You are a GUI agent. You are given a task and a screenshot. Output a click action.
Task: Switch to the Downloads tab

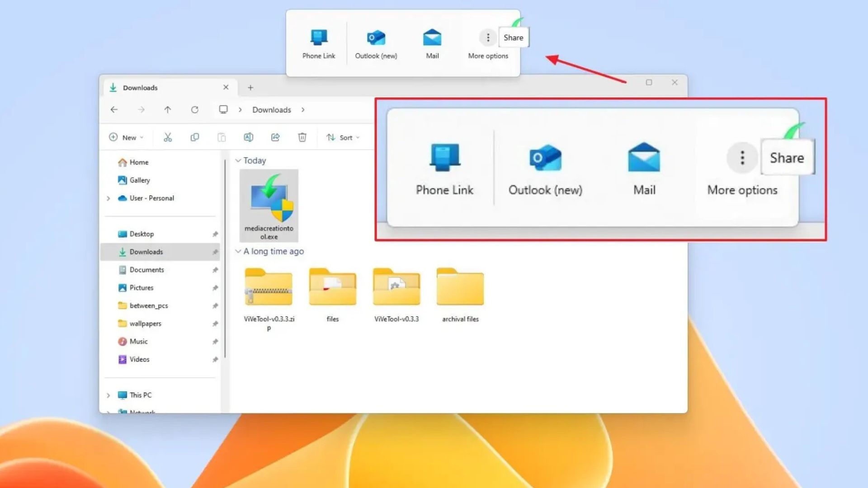tap(141, 88)
